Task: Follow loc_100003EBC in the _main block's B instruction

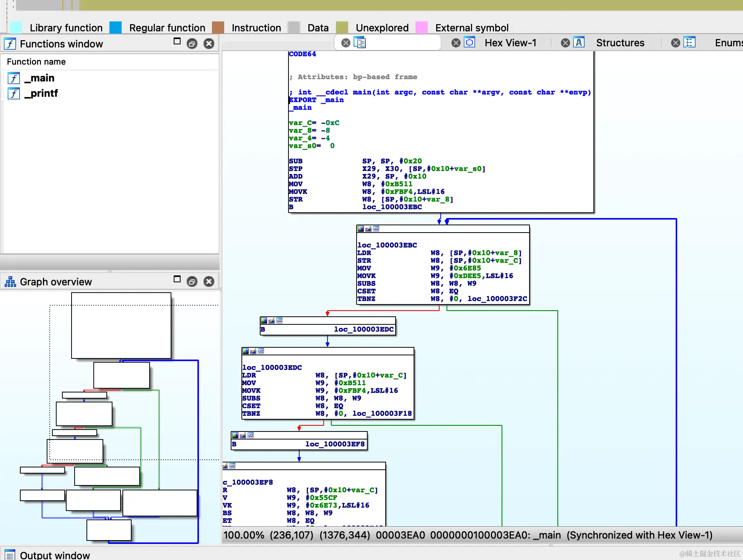Action: tap(392, 207)
